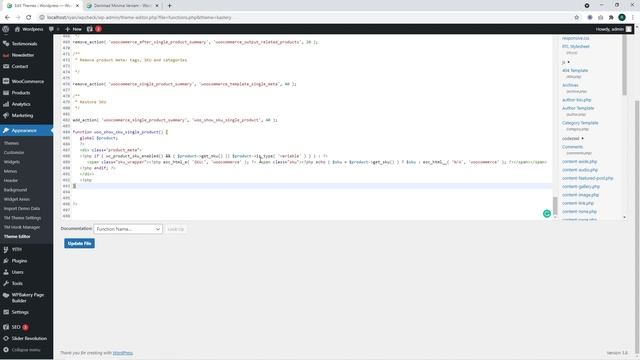Click the code editor vertical scrollbar thumb
The image size is (640, 360).
point(555,205)
